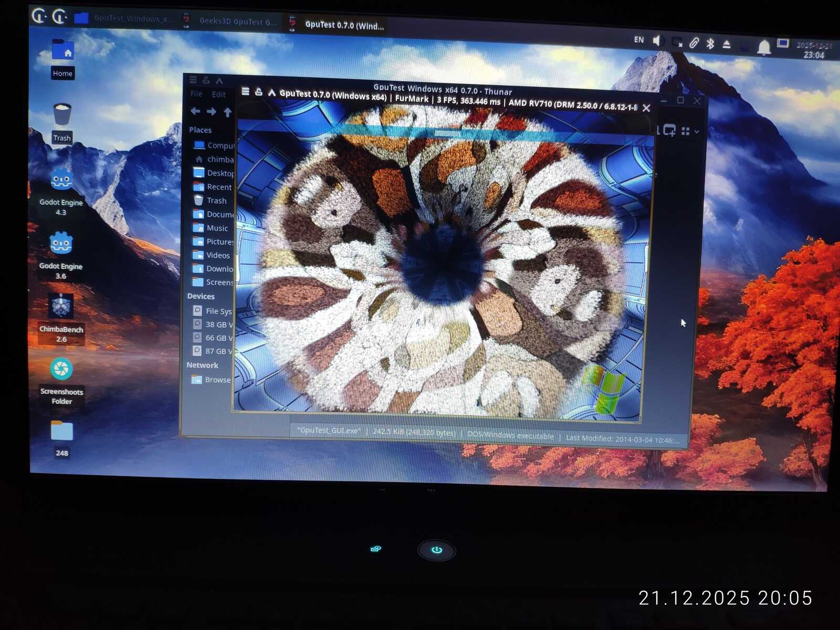
Task: Click the shade-up arrow in GpuTest titlebar
Action: [x=271, y=92]
